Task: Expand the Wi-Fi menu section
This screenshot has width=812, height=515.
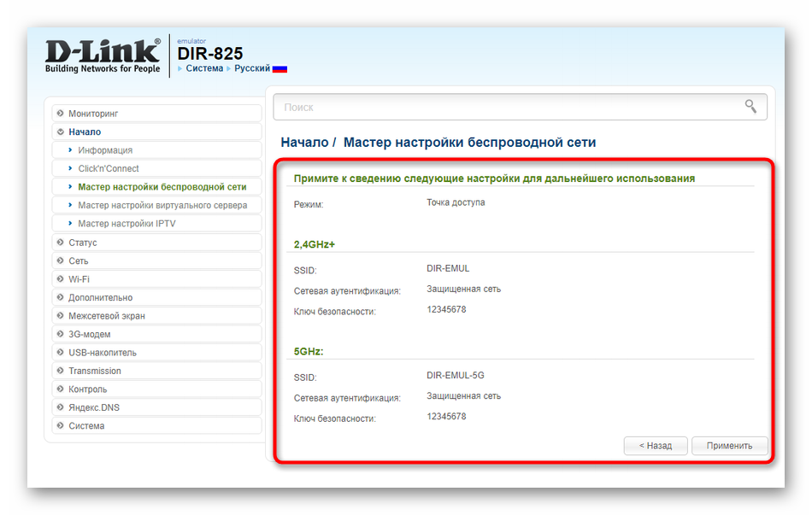Action: 79,279
